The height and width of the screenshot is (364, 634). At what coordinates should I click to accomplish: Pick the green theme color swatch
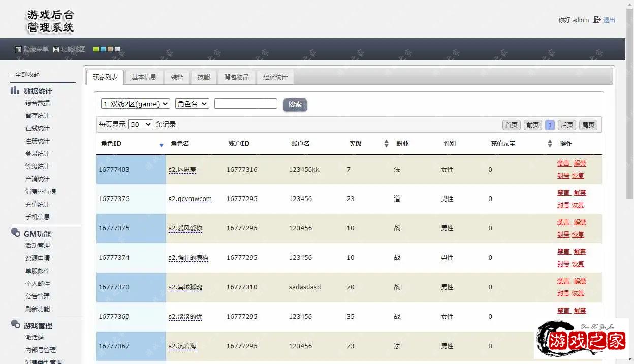[x=96, y=49]
